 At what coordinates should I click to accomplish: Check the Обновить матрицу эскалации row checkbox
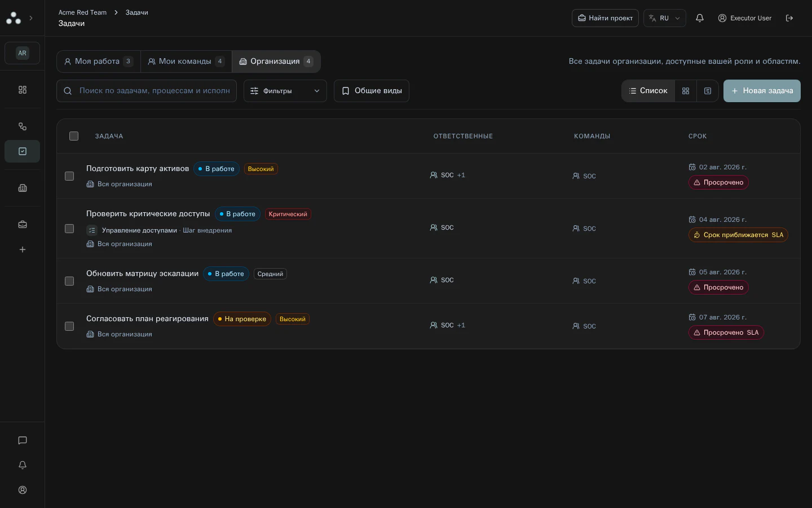[69, 281]
